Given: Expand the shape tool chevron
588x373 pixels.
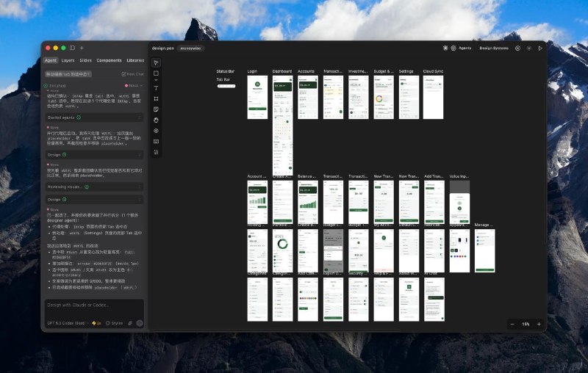Looking at the screenshot, I should tap(156, 80).
